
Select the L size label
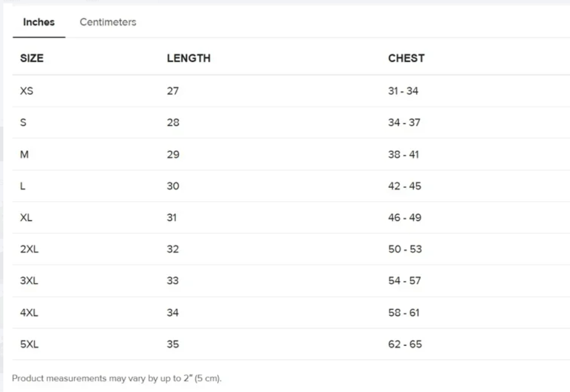pyautogui.click(x=23, y=186)
